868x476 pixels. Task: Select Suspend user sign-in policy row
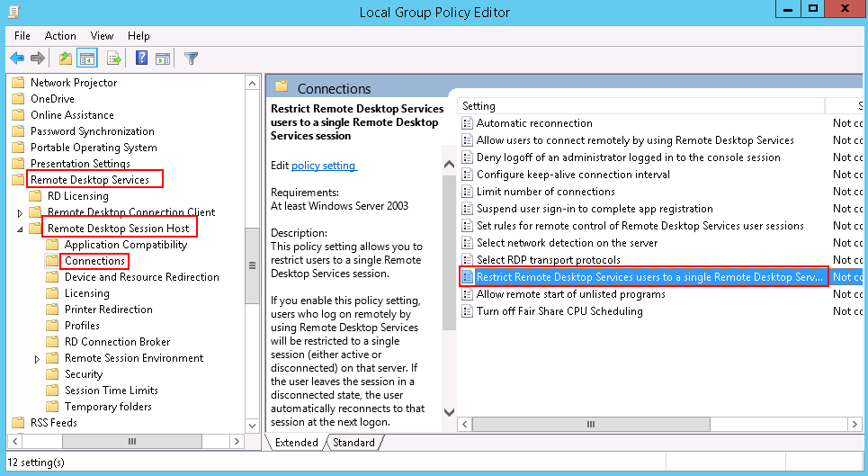tap(595, 209)
